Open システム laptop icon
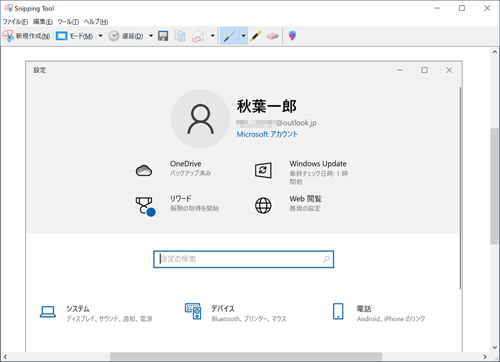Viewport: 500px width, 362px height. pyautogui.click(x=48, y=312)
